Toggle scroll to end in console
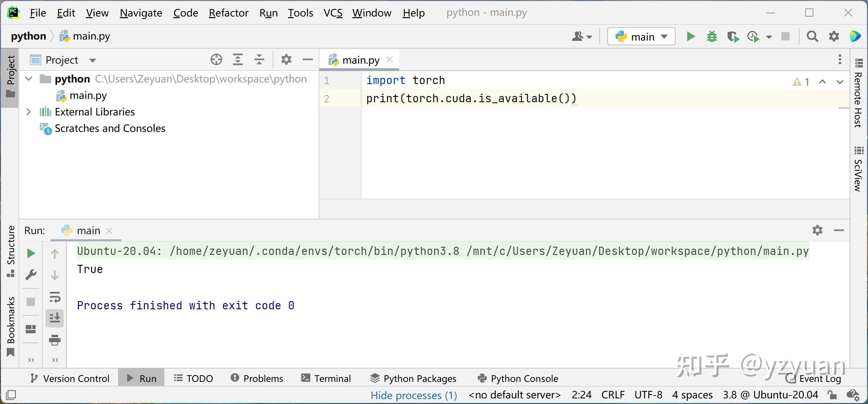The height and width of the screenshot is (404, 868). pos(54,318)
